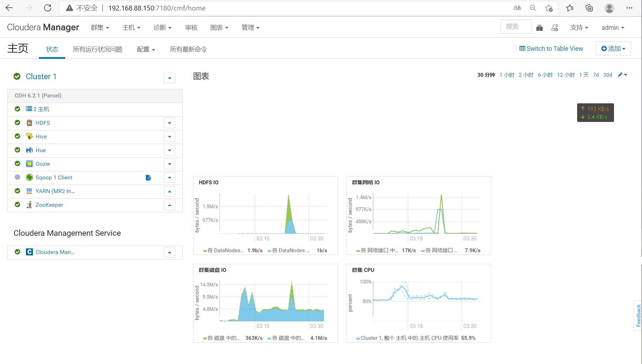Click the translate page icon
The width and height of the screenshot is (642, 364).
click(x=517, y=8)
